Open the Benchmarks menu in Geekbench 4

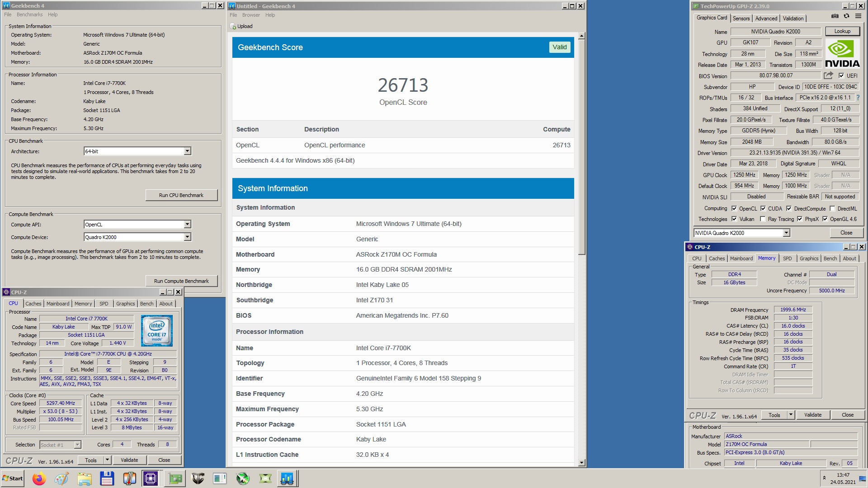pos(29,14)
